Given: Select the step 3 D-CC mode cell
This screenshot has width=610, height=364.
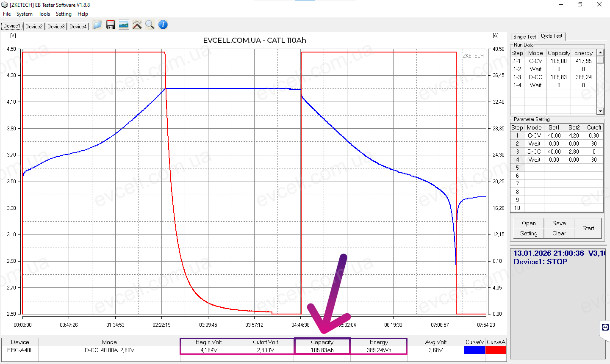Looking at the screenshot, I should coord(534,152).
